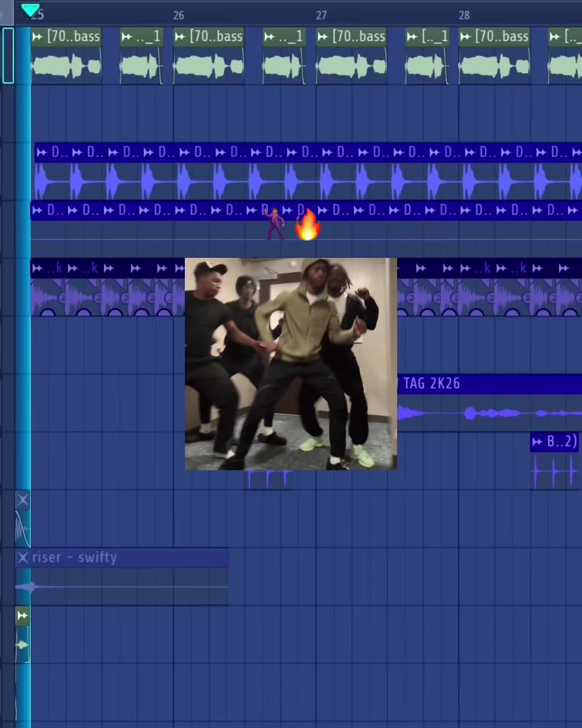Open the clip menu arrow of the B..2) clip

coord(537,442)
